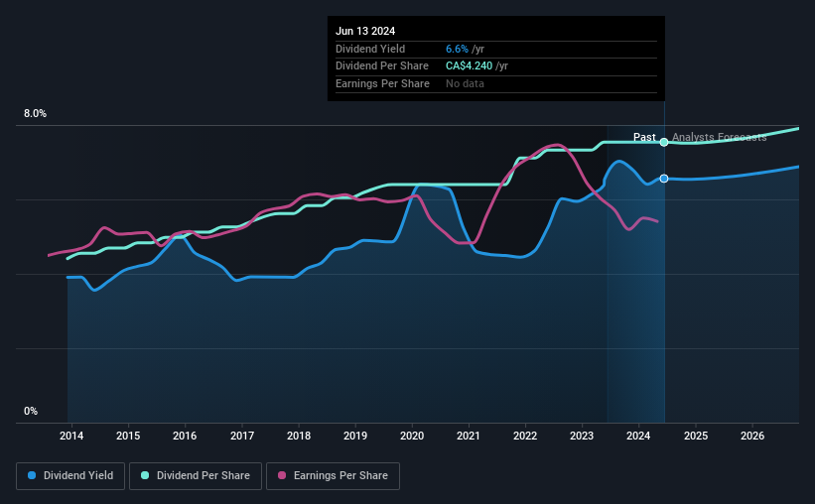815x504 pixels.
Task: Click the 2025 x-axis label
Action: coord(696,436)
